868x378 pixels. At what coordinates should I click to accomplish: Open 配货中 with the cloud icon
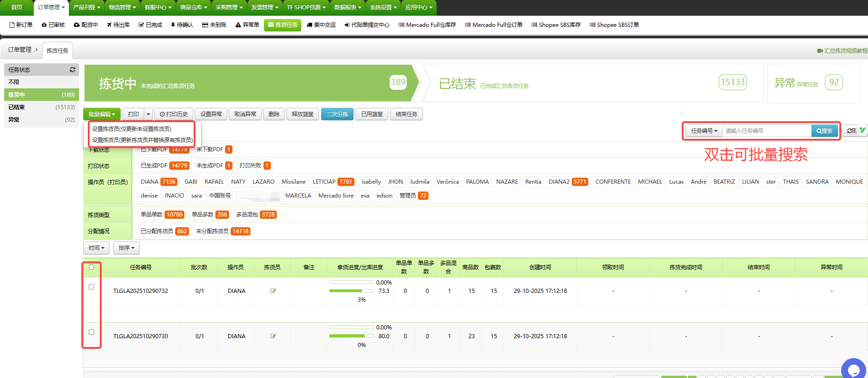pyautogui.click(x=86, y=25)
